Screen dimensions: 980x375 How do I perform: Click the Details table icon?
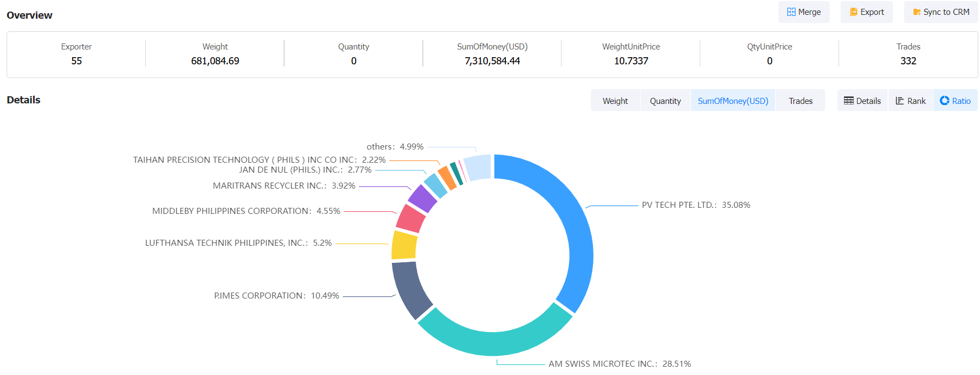[x=848, y=101]
